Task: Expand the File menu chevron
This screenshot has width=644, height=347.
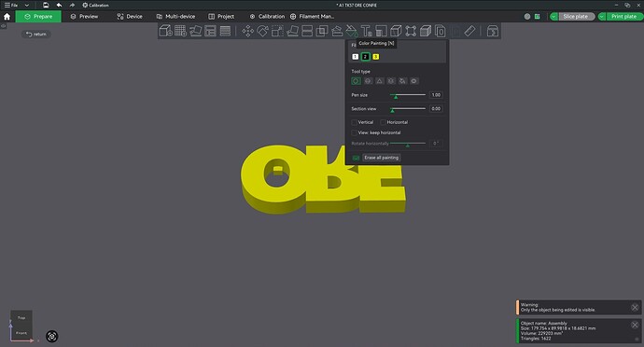Action: click(27, 5)
